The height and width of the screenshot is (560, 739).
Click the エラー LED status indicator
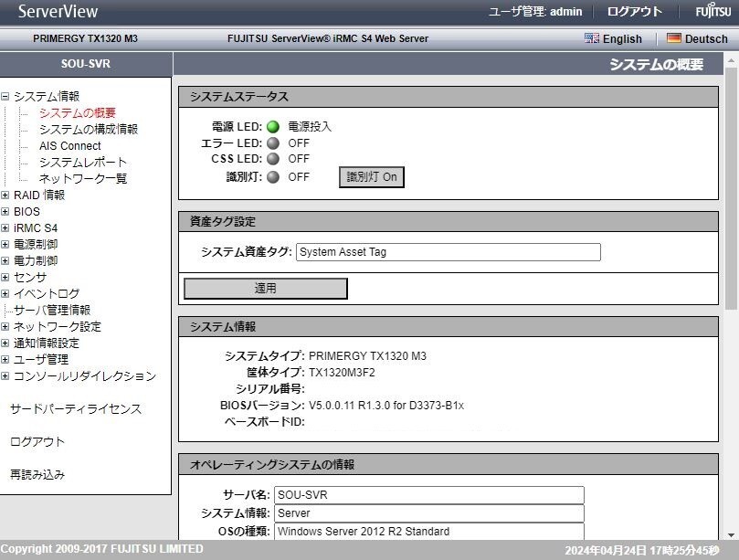coord(273,143)
